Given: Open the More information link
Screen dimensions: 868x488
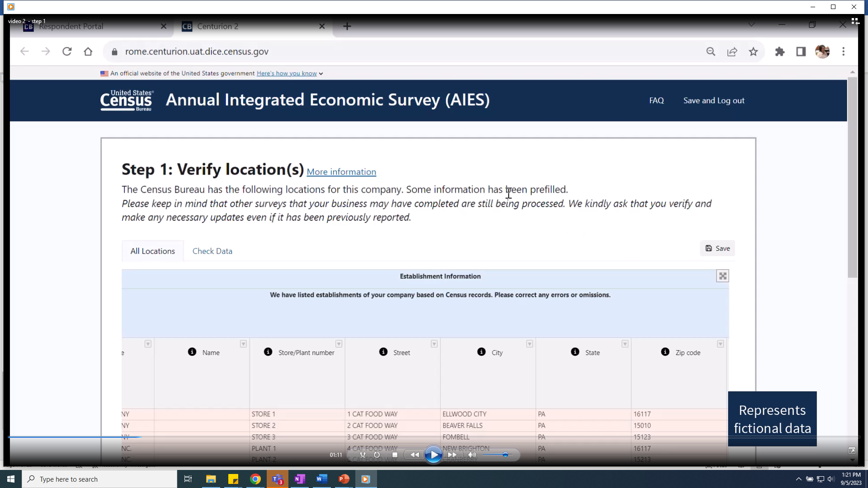Looking at the screenshot, I should (x=341, y=172).
